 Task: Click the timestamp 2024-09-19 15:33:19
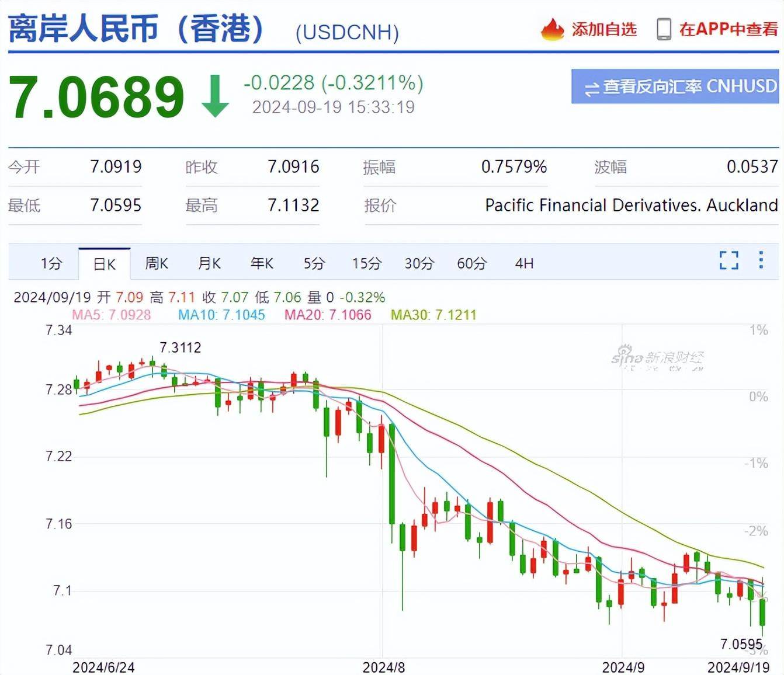click(333, 107)
